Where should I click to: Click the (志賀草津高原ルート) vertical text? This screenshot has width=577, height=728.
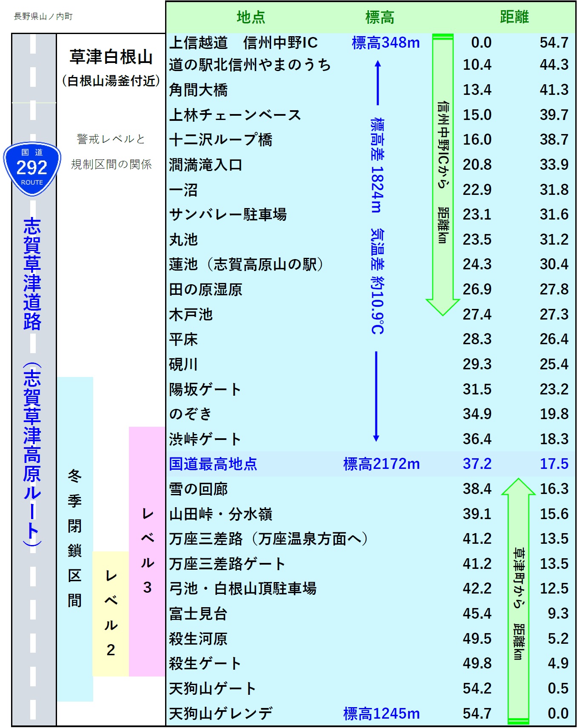click(32, 455)
